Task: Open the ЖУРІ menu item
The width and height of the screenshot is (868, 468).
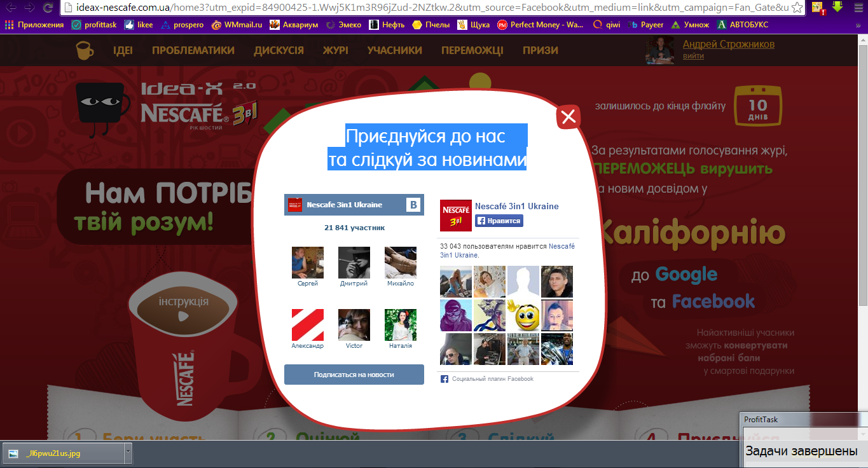Action: coord(335,50)
